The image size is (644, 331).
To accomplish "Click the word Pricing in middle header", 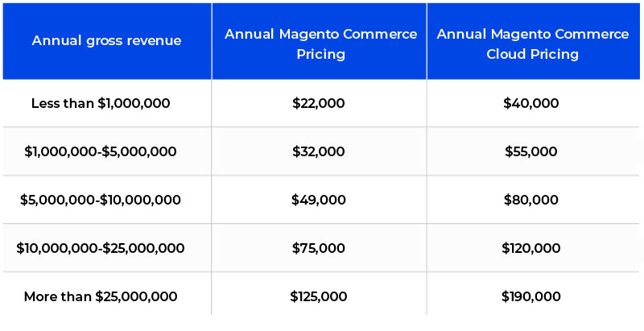I will point(321,55).
